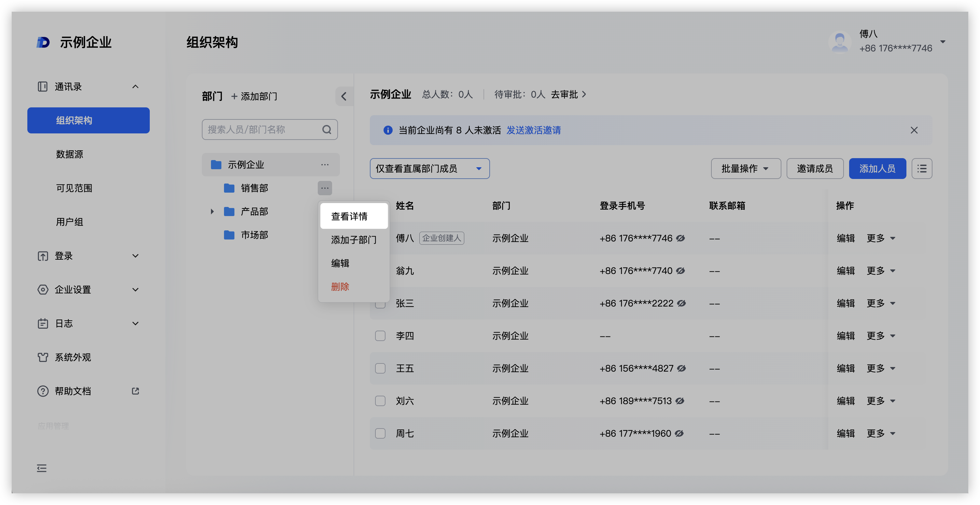
Task: Collapse the department panel arrow
Action: pyautogui.click(x=344, y=96)
